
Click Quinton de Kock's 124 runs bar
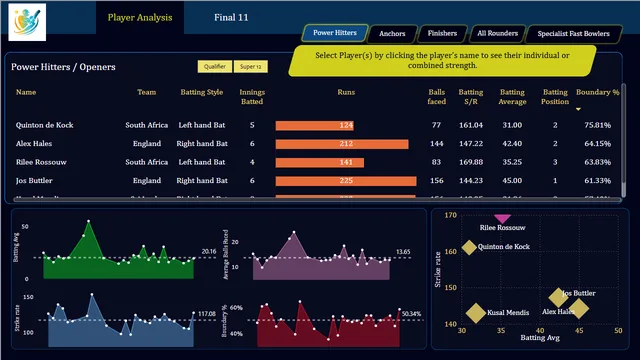tap(315, 126)
